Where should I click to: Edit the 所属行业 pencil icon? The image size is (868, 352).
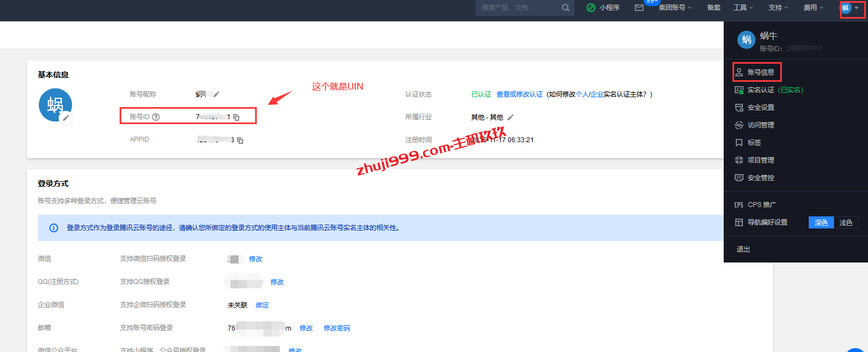click(510, 117)
